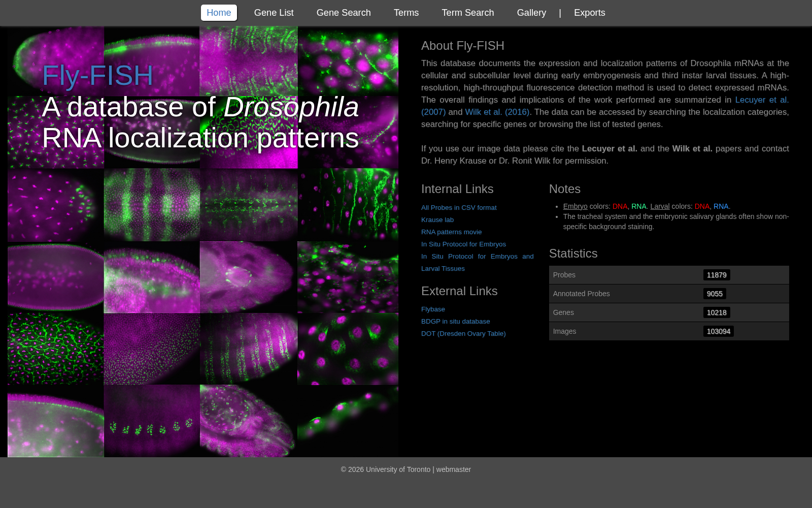The height and width of the screenshot is (508, 812).
Task: Click the Probes row label
Action: click(x=564, y=275)
